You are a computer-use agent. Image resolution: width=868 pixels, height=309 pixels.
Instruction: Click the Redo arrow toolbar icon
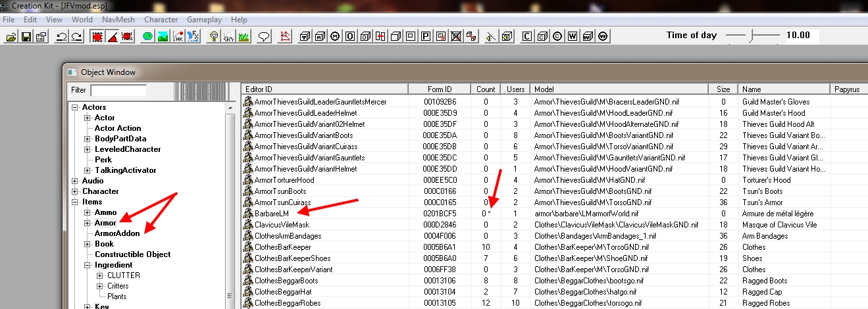coord(76,37)
